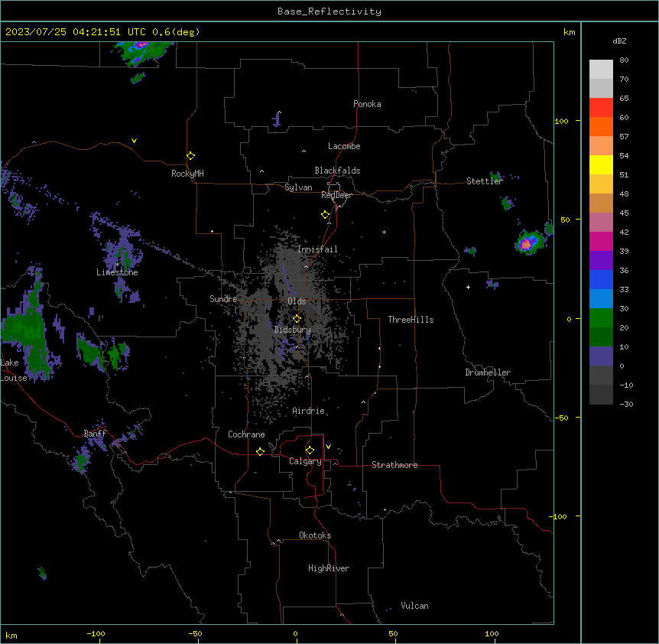The image size is (659, 644).
Task: Click the Stettler city label
Action: tap(485, 181)
